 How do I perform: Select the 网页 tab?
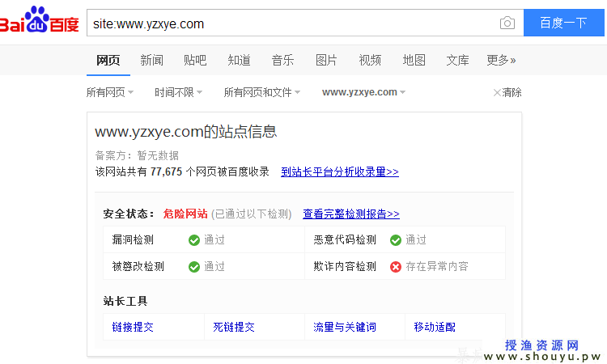[108, 61]
